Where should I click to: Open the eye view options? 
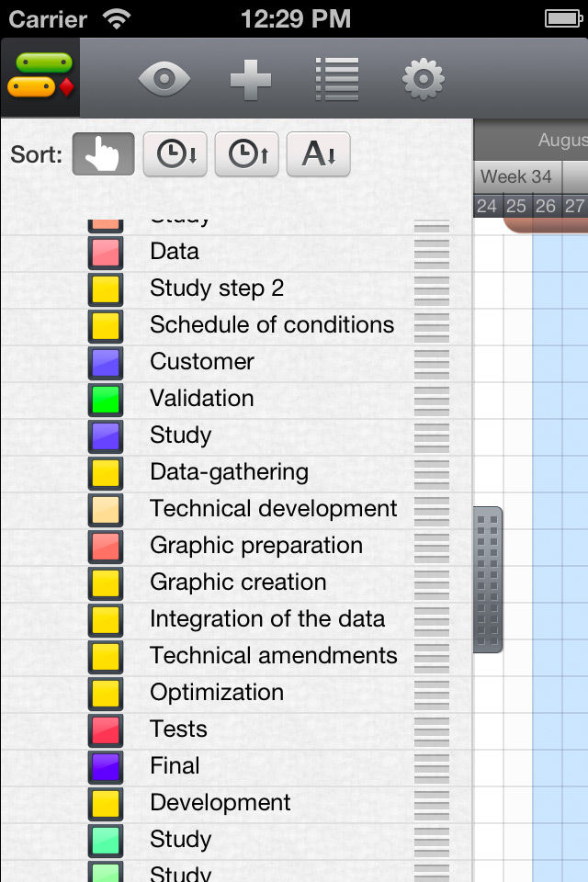(x=164, y=79)
